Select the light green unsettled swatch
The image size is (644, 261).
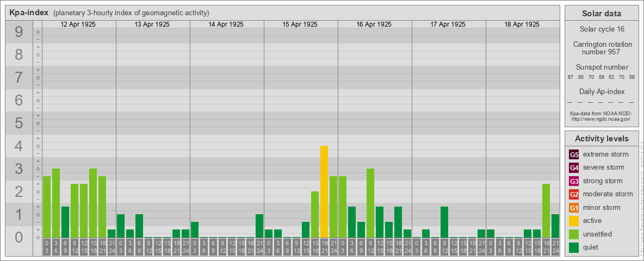(574, 234)
